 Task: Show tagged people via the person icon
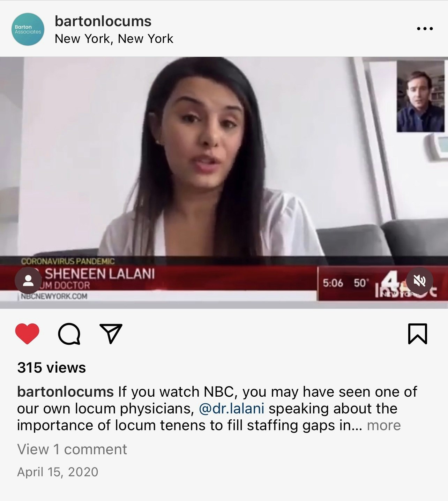click(x=28, y=281)
